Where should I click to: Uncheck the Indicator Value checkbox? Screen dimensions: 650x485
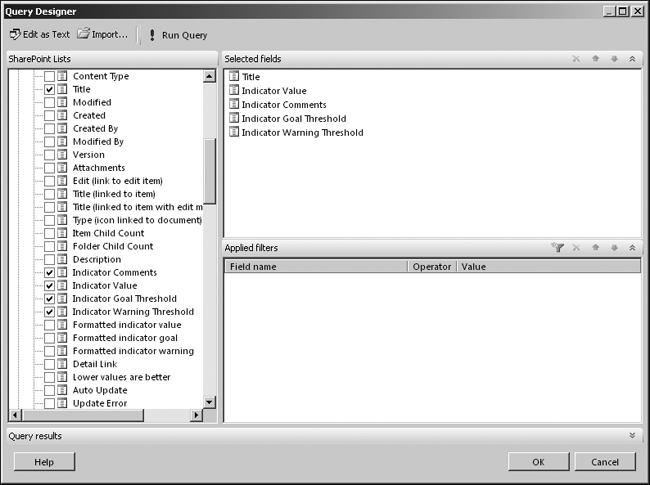49,286
